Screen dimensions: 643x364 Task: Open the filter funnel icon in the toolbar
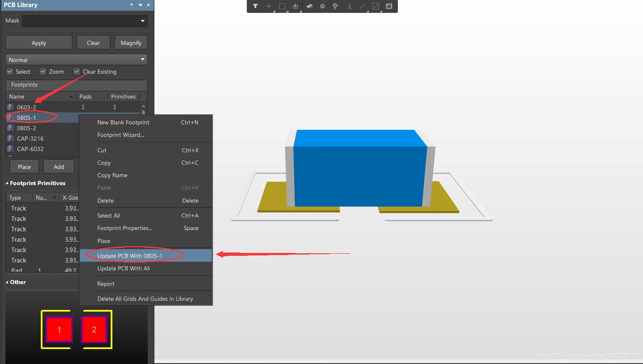(x=255, y=6)
